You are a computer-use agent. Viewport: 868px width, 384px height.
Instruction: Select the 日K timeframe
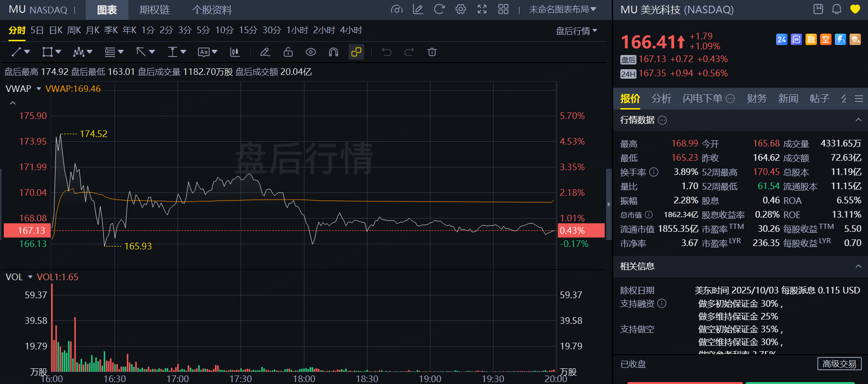(x=56, y=30)
